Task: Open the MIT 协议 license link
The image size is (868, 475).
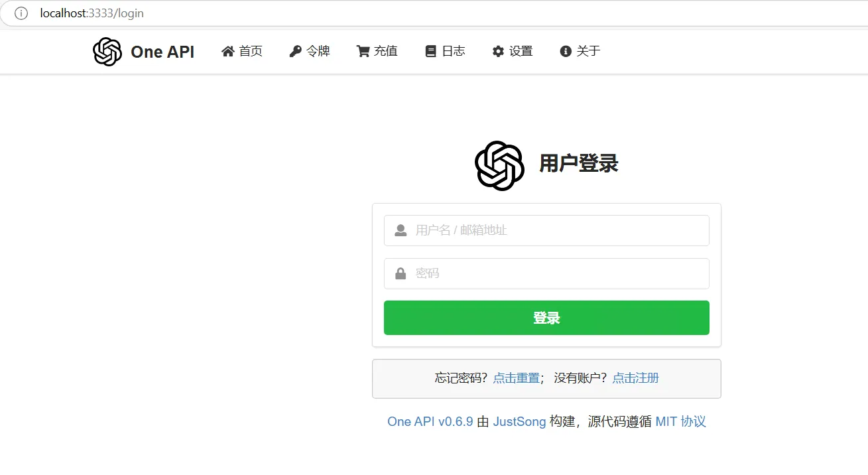Action: tap(680, 421)
